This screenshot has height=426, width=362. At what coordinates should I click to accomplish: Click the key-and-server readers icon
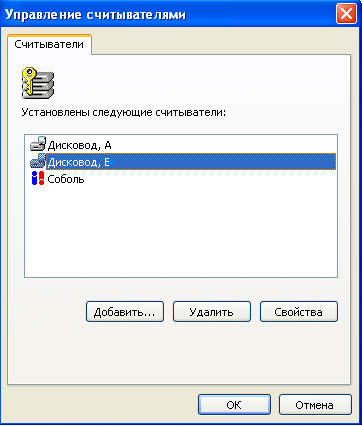[x=38, y=83]
